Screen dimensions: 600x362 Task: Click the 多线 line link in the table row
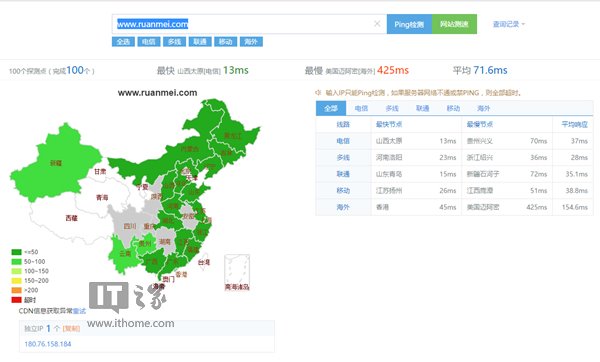click(343, 157)
